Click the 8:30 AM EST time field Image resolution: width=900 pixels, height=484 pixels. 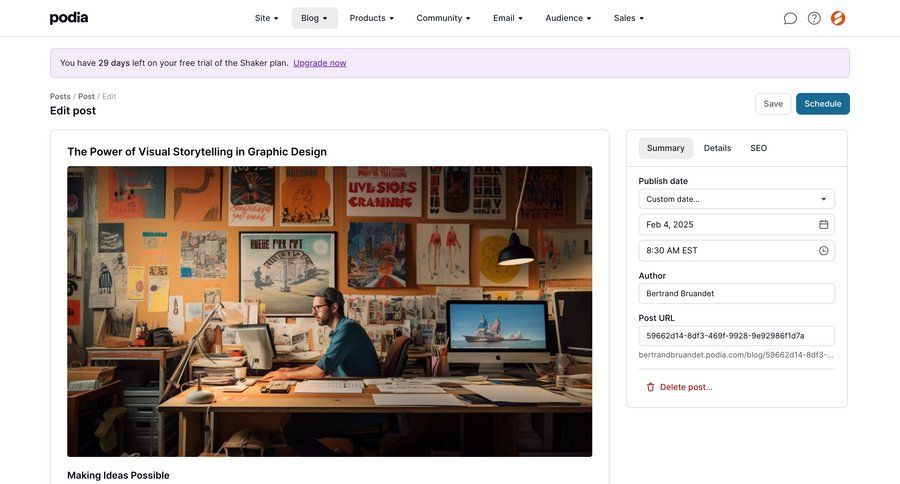pos(736,250)
